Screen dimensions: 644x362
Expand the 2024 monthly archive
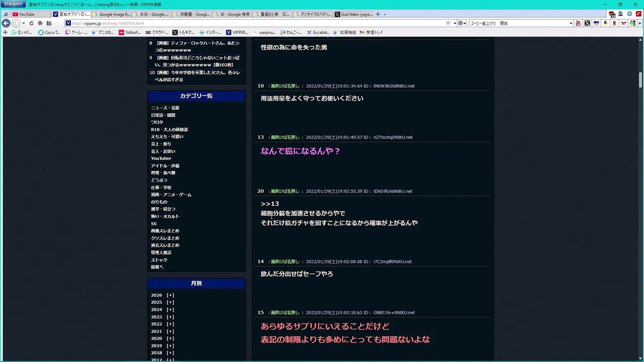(x=171, y=310)
